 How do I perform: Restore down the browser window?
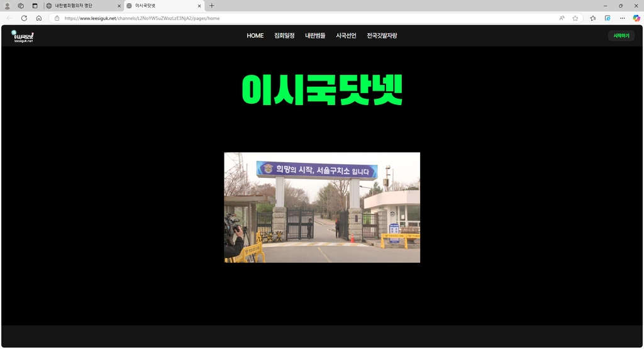(621, 6)
